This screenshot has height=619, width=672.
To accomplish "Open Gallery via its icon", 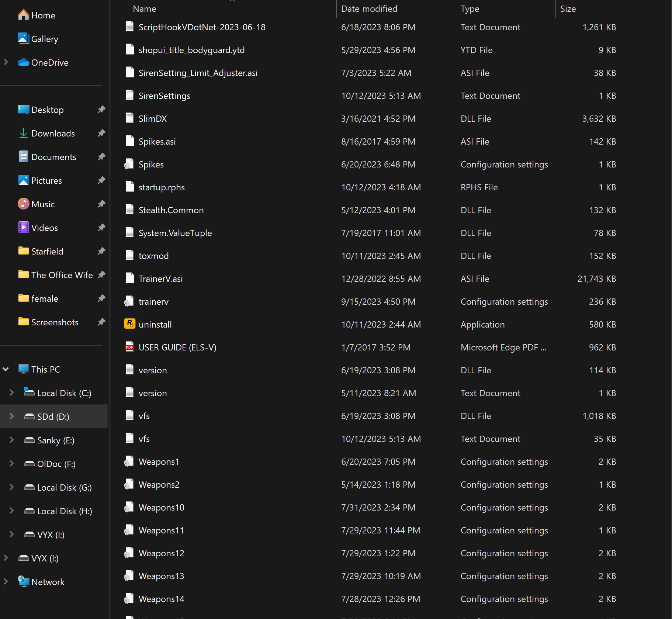I will 23,39.
